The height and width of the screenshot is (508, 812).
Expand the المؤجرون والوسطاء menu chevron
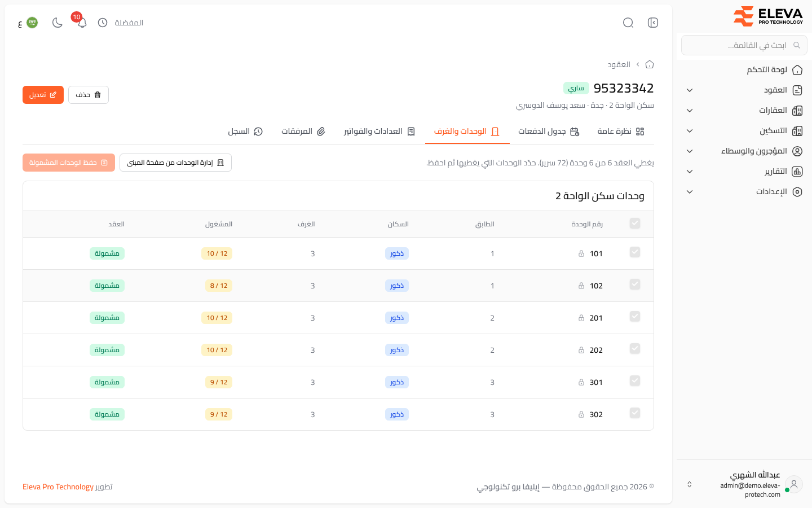pos(690,151)
